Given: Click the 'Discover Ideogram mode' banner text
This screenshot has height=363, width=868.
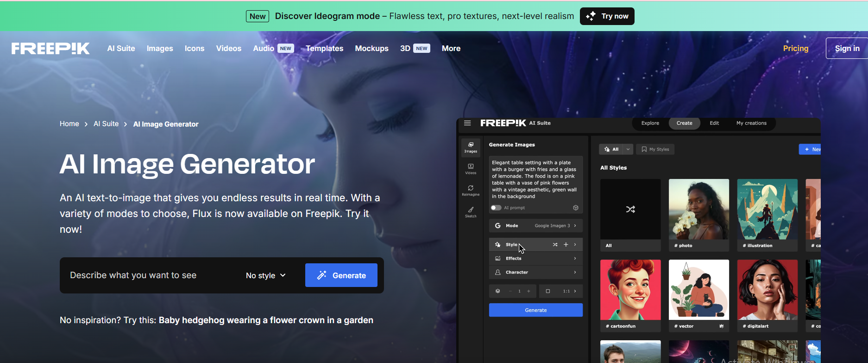Looking at the screenshot, I should click(x=327, y=16).
